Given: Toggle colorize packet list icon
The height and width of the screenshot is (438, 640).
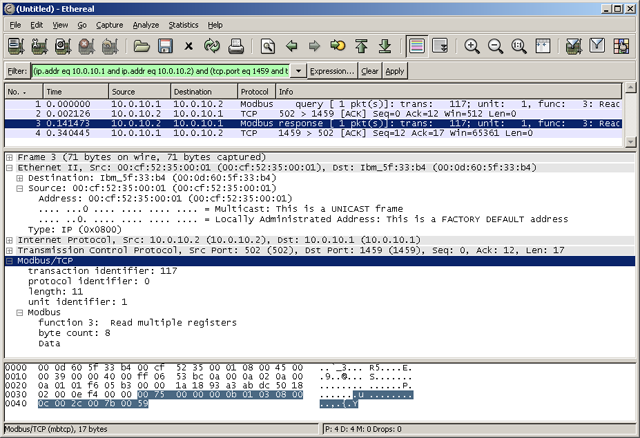Looking at the screenshot, I should coord(416,46).
